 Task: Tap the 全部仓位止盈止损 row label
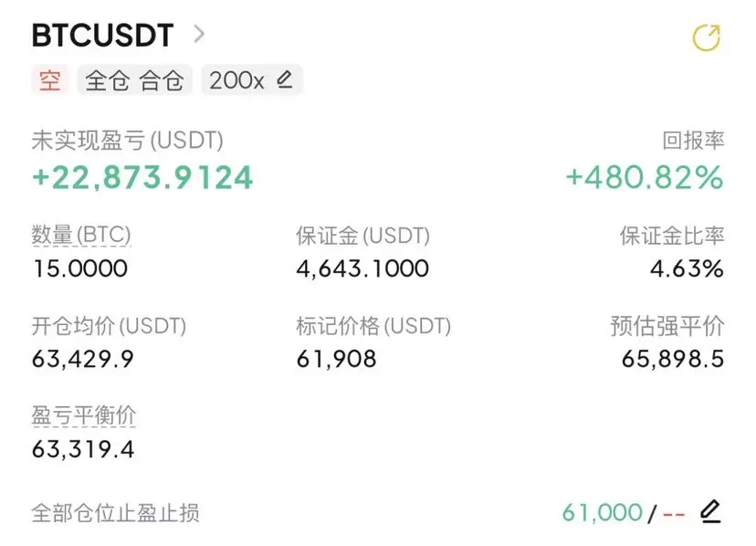(115, 513)
